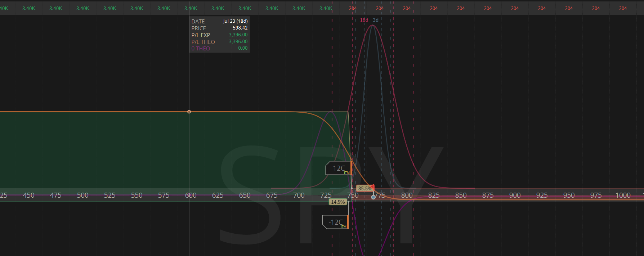Select the short -12C strike handle
Screen dimensions: 644x256
point(335,222)
